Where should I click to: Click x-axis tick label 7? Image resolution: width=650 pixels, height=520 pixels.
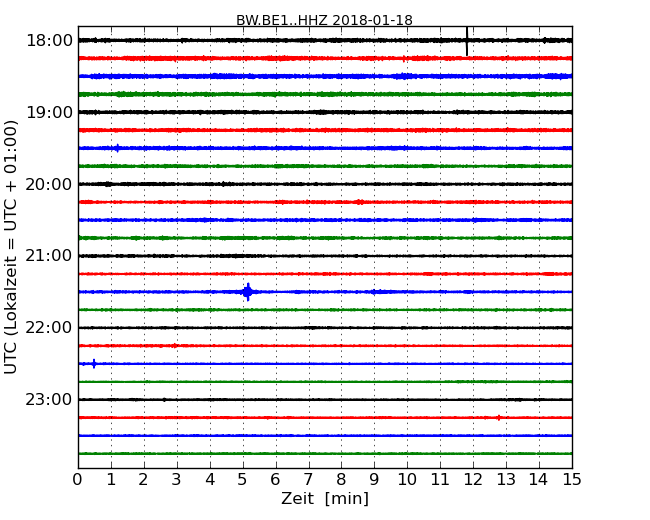pyautogui.click(x=308, y=479)
